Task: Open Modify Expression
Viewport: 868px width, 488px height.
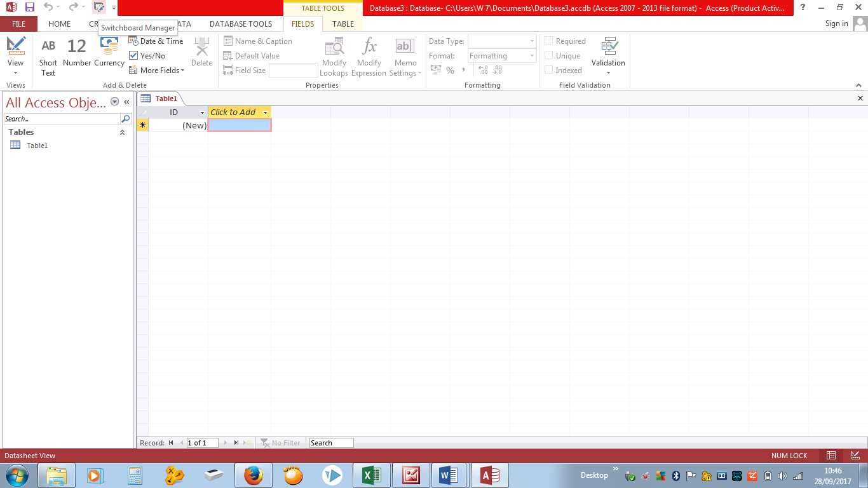Action: point(369,56)
